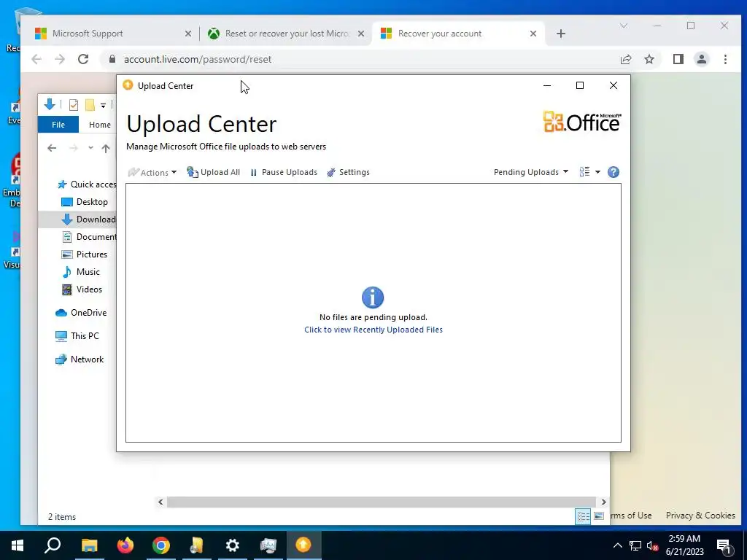This screenshot has height=560, width=747.
Task: Click the New Folder icon in Explorer quick toolbar
Action: click(x=90, y=105)
